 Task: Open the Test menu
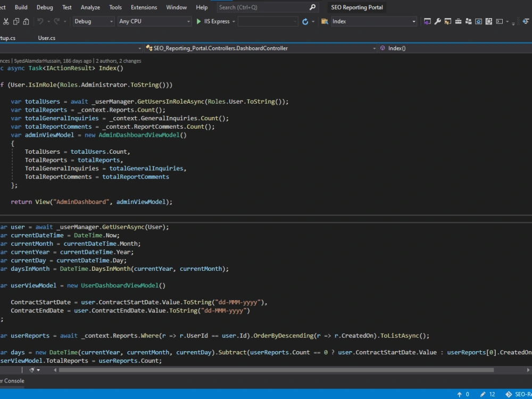pyautogui.click(x=67, y=7)
